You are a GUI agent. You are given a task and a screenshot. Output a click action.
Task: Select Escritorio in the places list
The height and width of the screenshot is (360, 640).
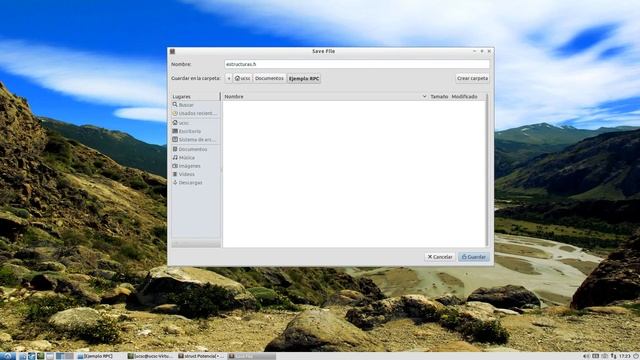pyautogui.click(x=196, y=131)
